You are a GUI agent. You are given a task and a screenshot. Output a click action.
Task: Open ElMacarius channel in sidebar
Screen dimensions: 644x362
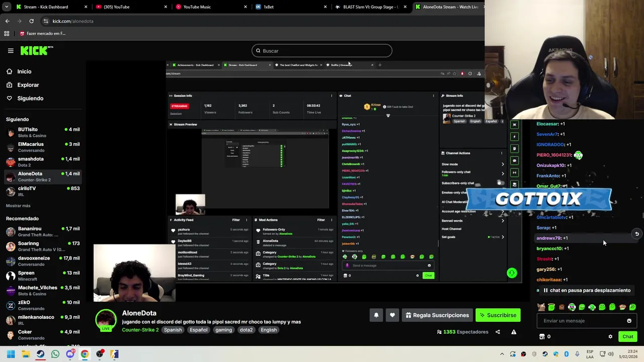click(43, 147)
